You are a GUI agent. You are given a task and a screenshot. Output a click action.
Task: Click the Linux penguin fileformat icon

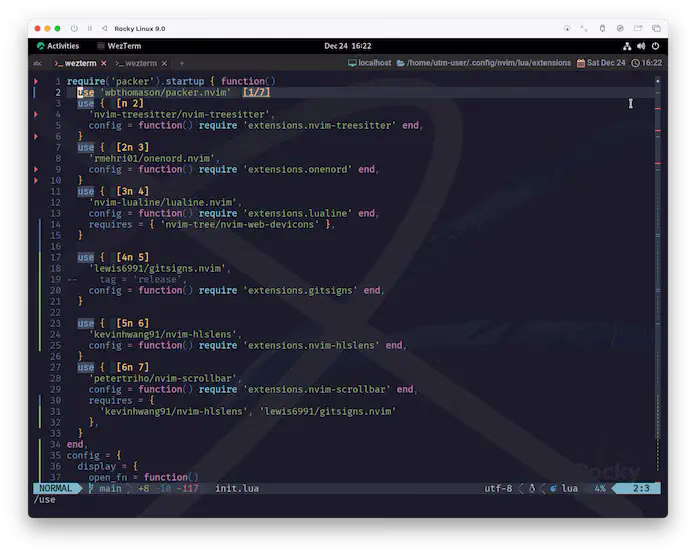tap(532, 488)
